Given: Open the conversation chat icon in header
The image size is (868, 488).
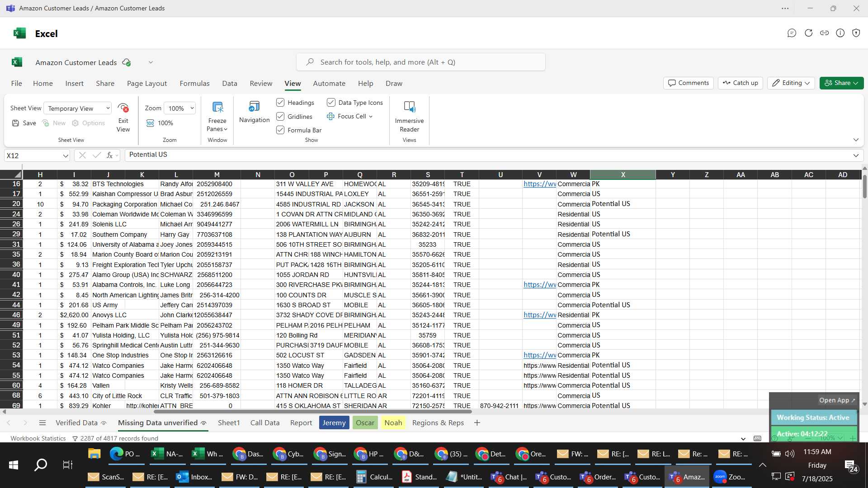Looking at the screenshot, I should (x=792, y=33).
